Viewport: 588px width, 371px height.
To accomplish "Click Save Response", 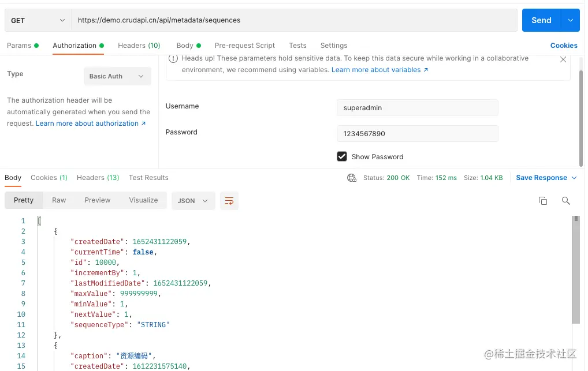I will tap(541, 178).
